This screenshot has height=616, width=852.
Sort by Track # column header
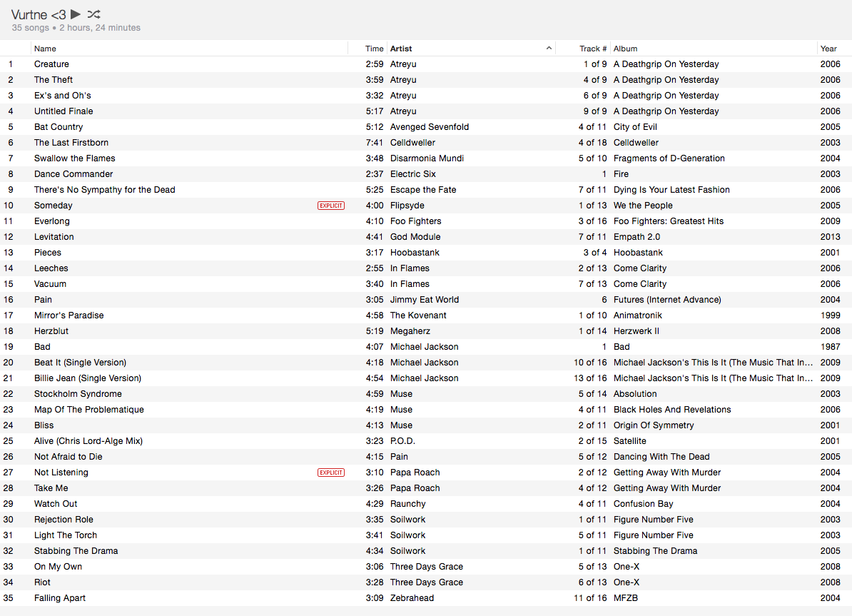pos(593,49)
